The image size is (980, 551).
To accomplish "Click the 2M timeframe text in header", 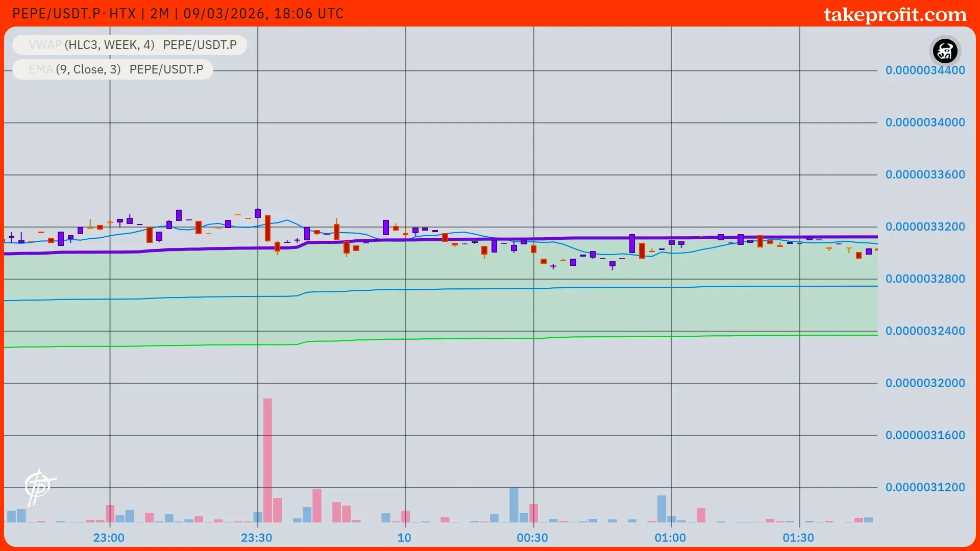I will point(159,14).
